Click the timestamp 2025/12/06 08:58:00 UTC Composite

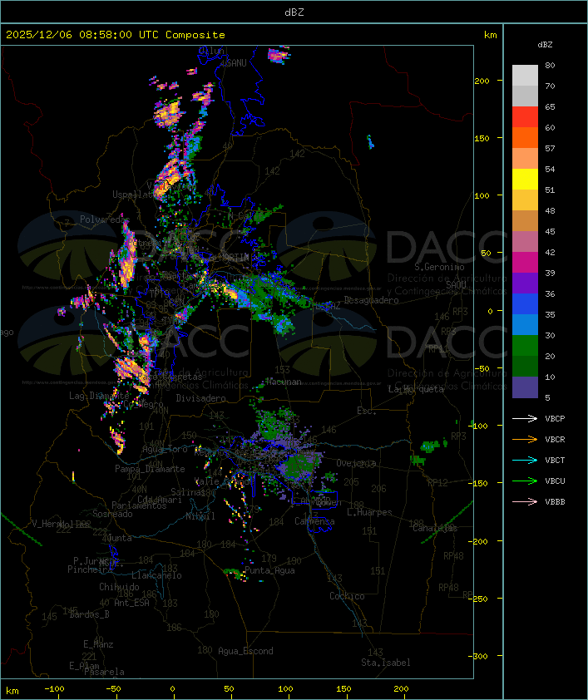(x=116, y=35)
